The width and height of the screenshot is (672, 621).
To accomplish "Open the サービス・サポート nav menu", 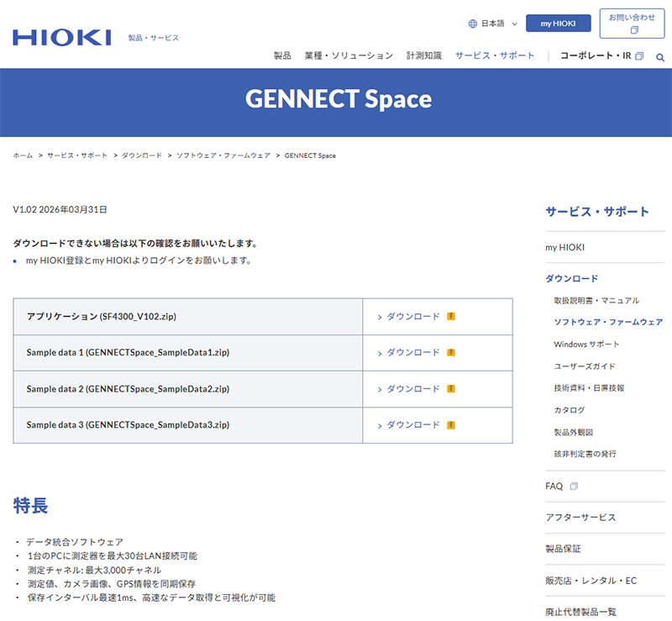I will tap(495, 55).
